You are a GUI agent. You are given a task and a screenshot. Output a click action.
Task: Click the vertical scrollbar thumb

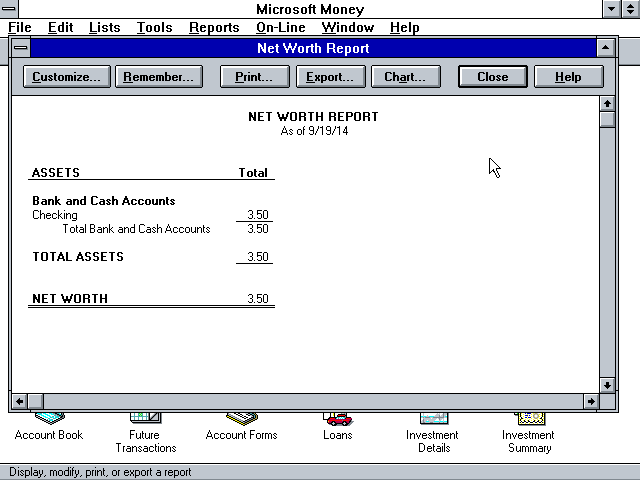point(606,120)
